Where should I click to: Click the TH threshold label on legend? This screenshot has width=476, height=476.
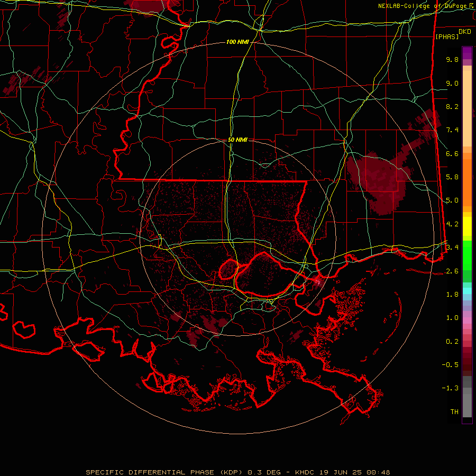pyautogui.click(x=454, y=412)
